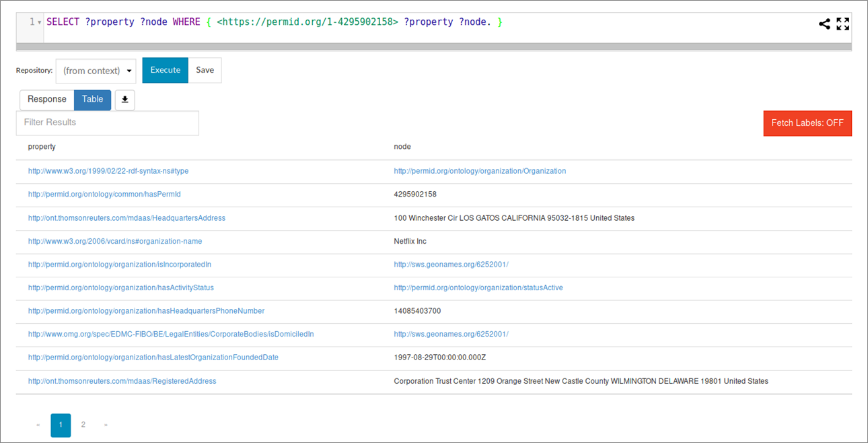Select the Netflix Inc value
This screenshot has height=443, width=868.
coord(410,241)
